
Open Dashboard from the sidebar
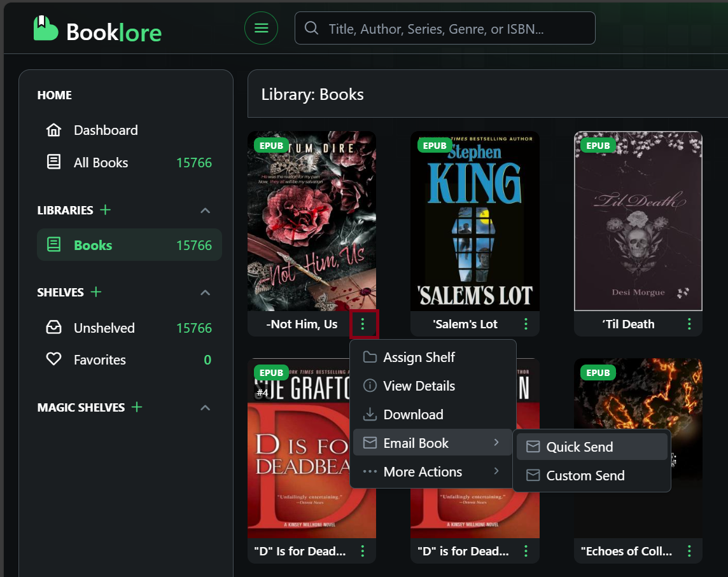click(106, 130)
